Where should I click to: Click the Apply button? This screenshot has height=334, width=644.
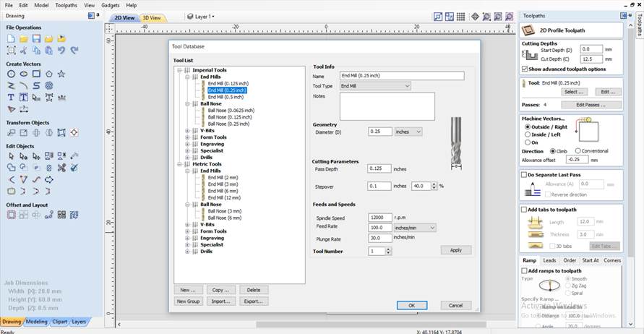456,250
